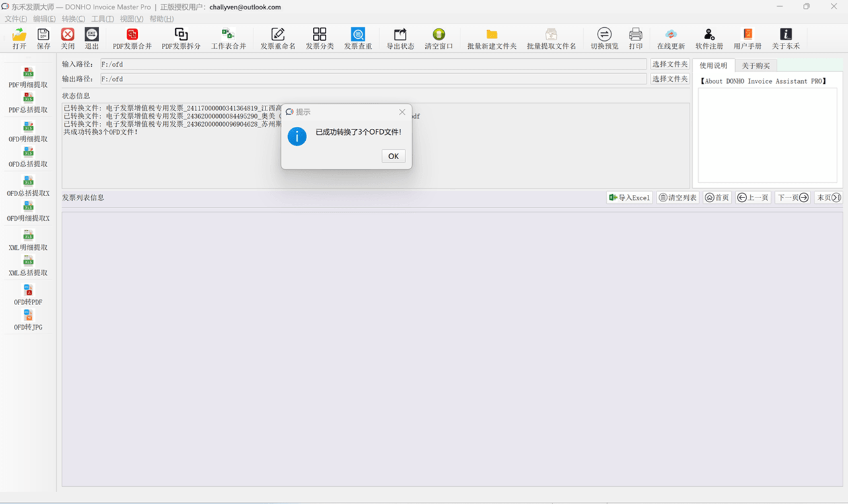This screenshot has height=504, width=848.
Task: Open the 文件(F) menu
Action: (16, 18)
